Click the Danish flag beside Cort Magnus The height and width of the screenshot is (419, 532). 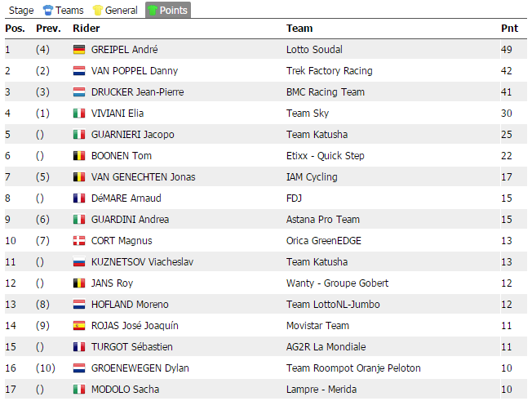tap(79, 241)
